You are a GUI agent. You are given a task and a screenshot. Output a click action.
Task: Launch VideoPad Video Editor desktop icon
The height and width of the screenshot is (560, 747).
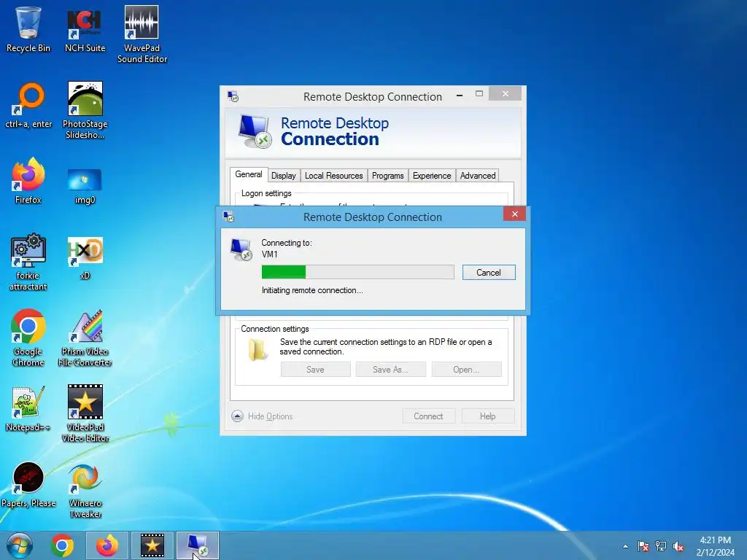pos(85,413)
